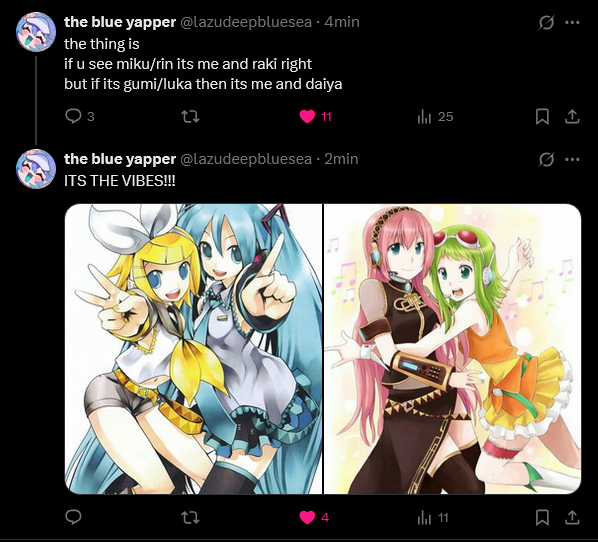Retweet the 'the thing is' tweet

pyautogui.click(x=190, y=116)
